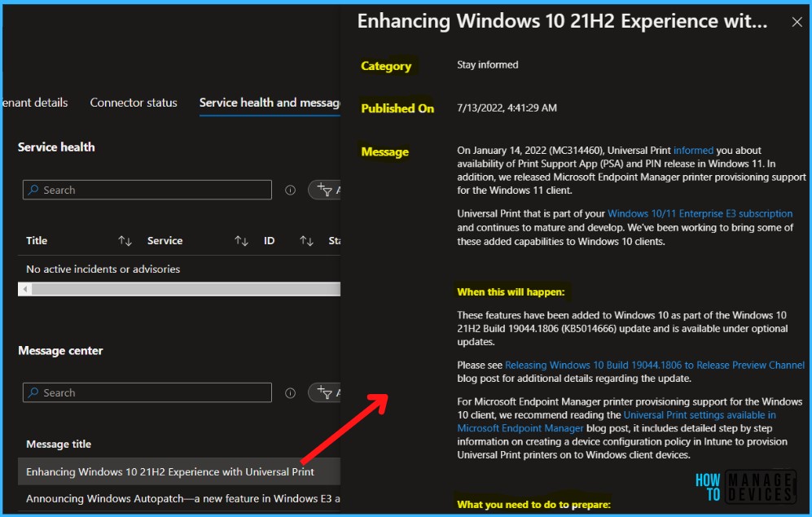The height and width of the screenshot is (517, 812).
Task: Open Announcing Windows Autopatch message
Action: [178, 498]
